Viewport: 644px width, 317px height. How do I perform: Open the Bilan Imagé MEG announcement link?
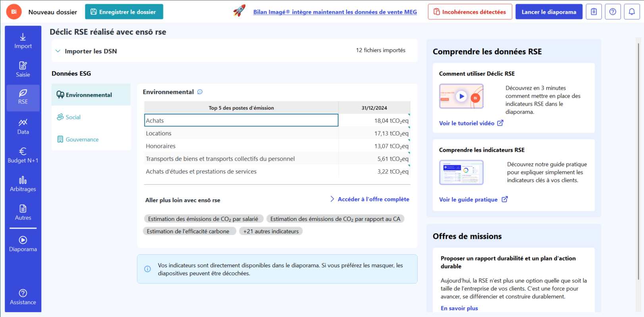[335, 12]
